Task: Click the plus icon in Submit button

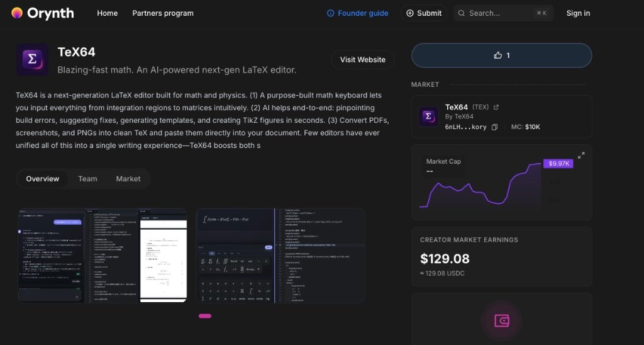Action: point(410,13)
